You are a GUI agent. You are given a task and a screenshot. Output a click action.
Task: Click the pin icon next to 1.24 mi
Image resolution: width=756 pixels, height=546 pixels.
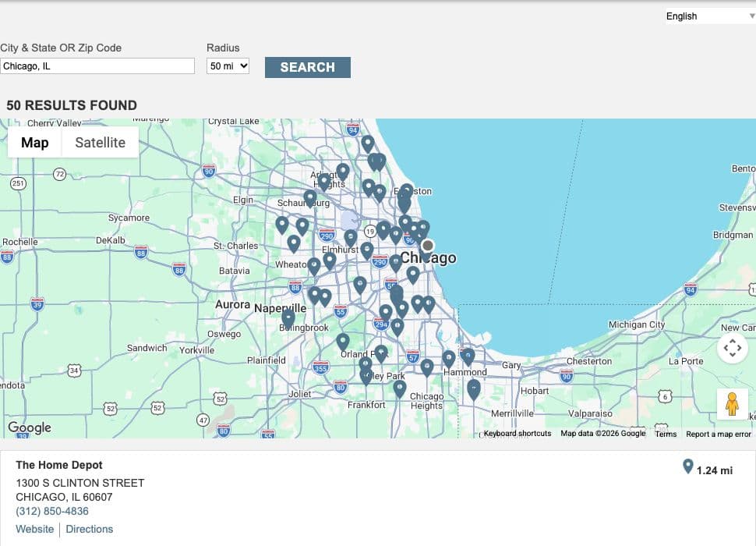click(x=688, y=466)
